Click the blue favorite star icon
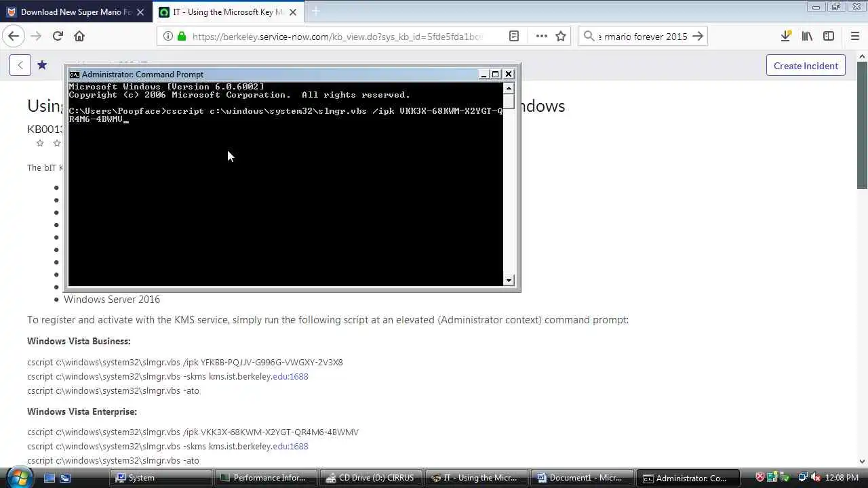This screenshot has height=488, width=868. click(x=42, y=65)
